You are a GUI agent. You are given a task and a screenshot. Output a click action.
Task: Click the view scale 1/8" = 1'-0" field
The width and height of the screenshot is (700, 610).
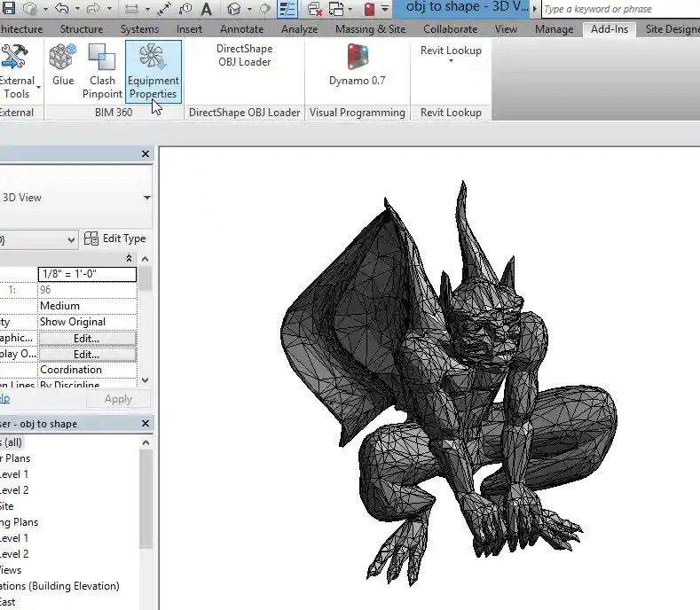(x=87, y=274)
